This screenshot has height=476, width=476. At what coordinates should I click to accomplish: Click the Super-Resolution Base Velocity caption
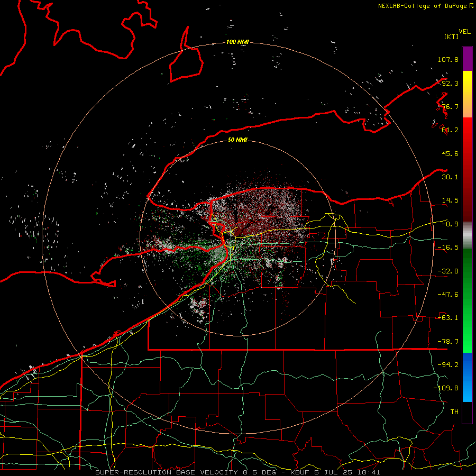click(x=237, y=472)
